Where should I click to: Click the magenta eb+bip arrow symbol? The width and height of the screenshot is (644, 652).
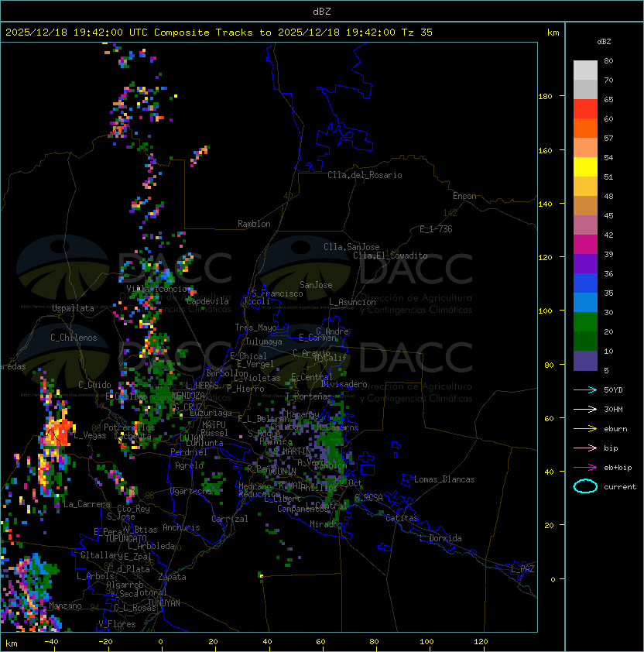coord(585,468)
